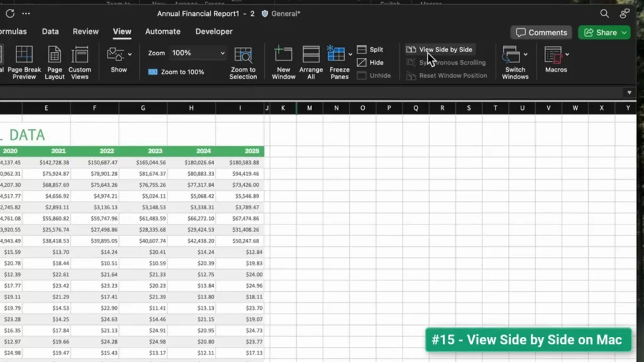
Task: Hide the current window
Action: click(x=369, y=62)
